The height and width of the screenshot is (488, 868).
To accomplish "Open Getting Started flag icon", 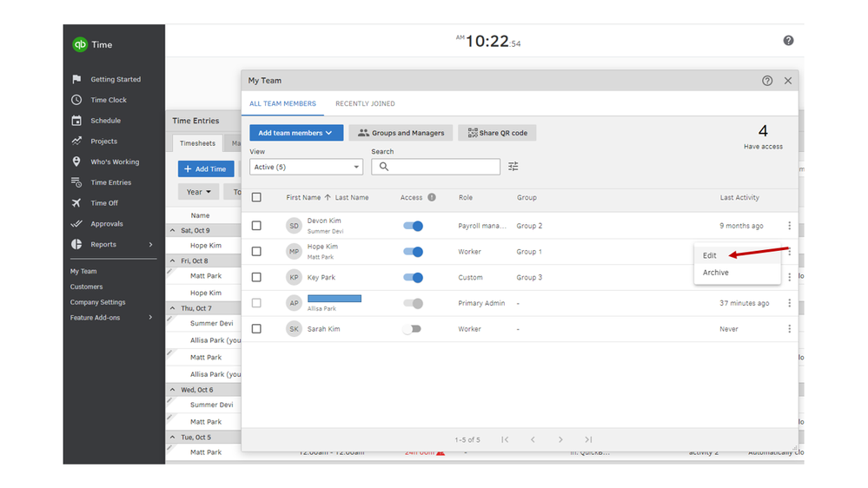I will pyautogui.click(x=76, y=79).
